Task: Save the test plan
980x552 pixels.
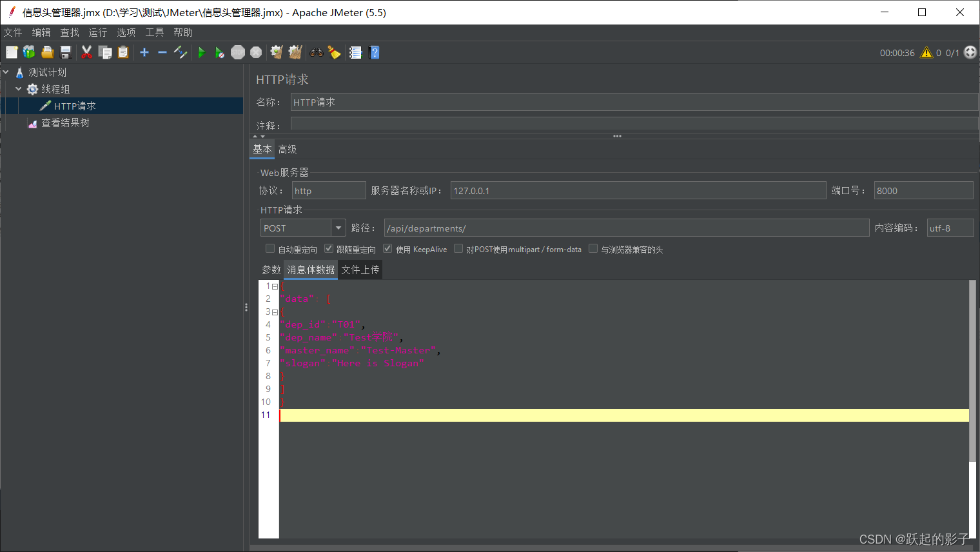Action: pos(65,52)
